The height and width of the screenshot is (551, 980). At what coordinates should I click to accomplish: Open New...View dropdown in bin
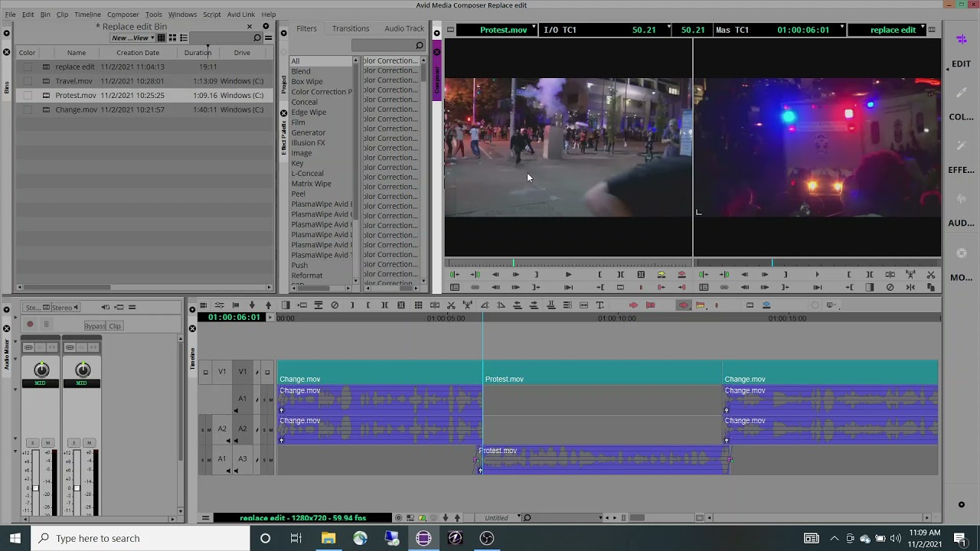131,37
